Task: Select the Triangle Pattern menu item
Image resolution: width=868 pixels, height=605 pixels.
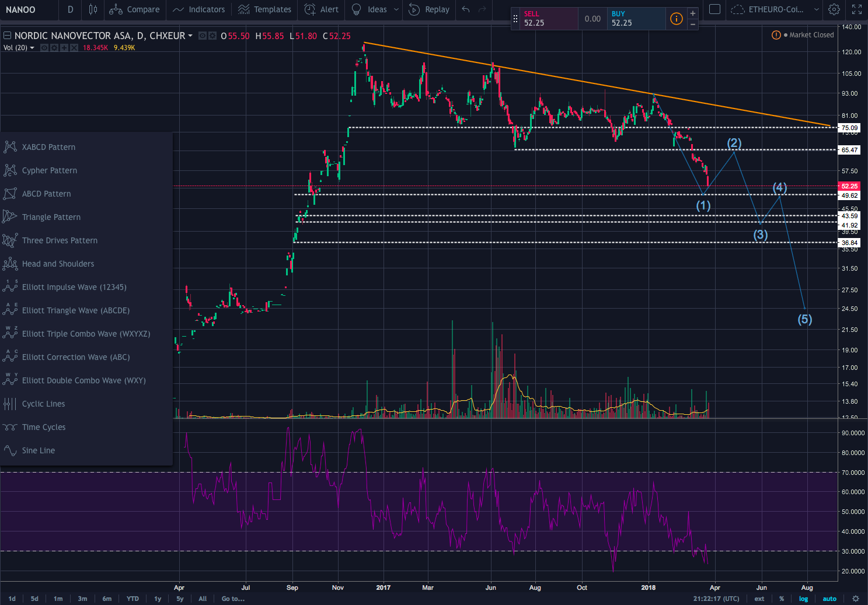Action: [x=51, y=217]
